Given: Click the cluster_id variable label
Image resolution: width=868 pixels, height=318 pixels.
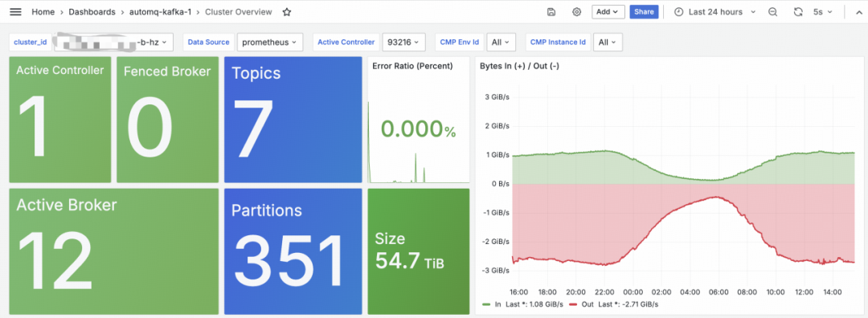Looking at the screenshot, I should click(30, 42).
